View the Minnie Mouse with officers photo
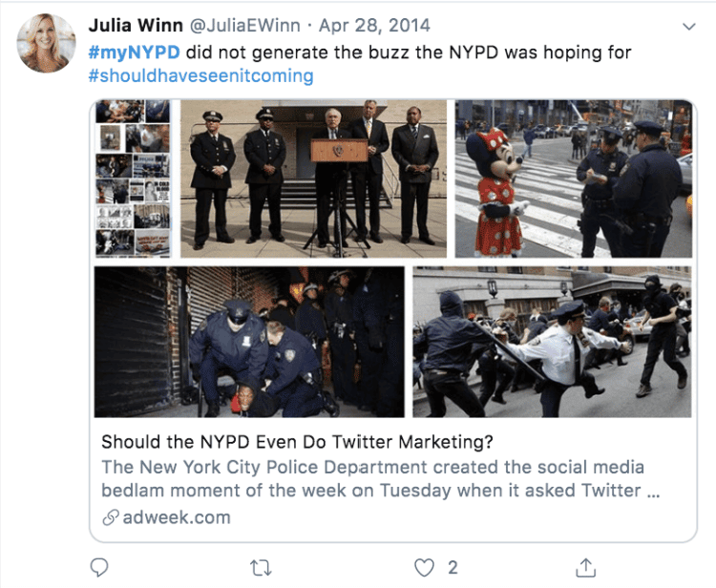716x588 pixels. [x=574, y=178]
